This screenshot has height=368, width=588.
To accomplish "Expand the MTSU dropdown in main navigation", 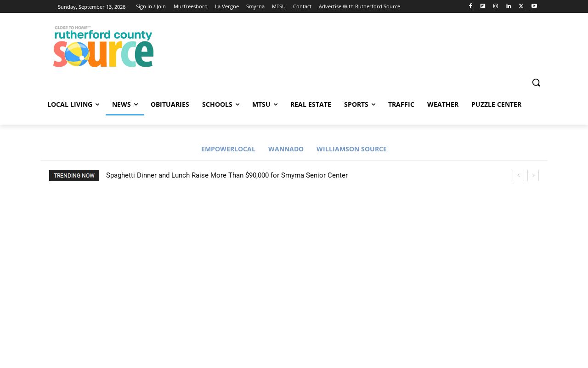I will click(265, 104).
